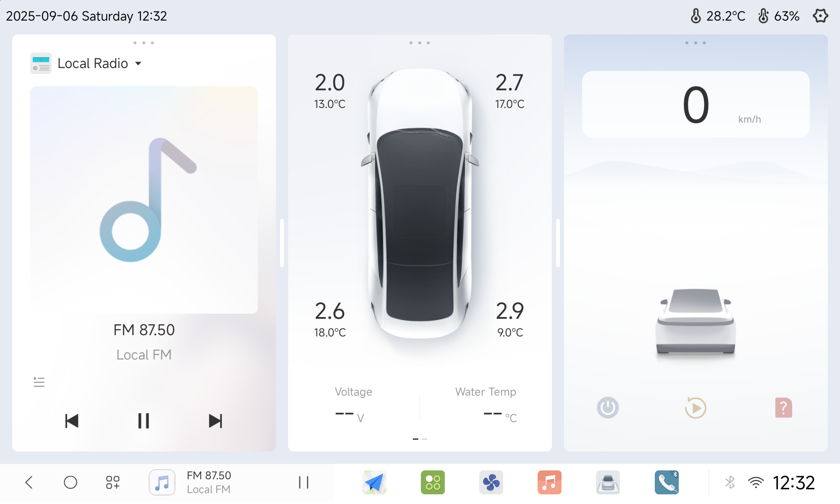Open the car settings app icon

coord(608,482)
